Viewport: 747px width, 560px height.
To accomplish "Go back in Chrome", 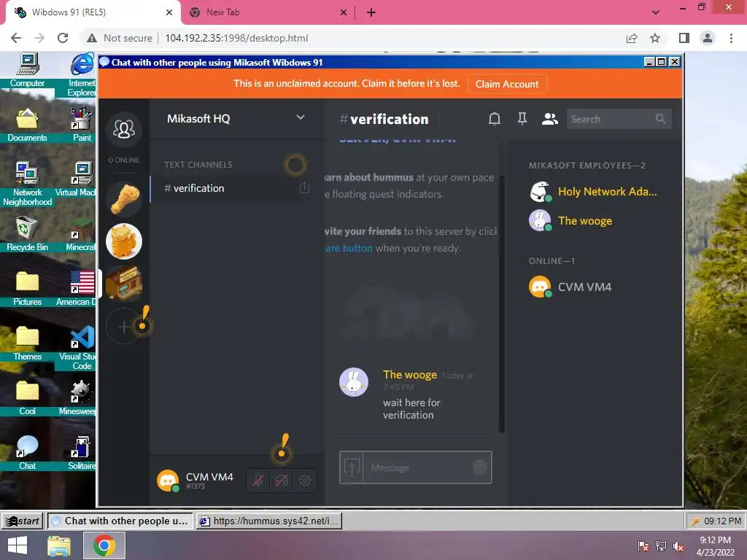I will (x=16, y=38).
